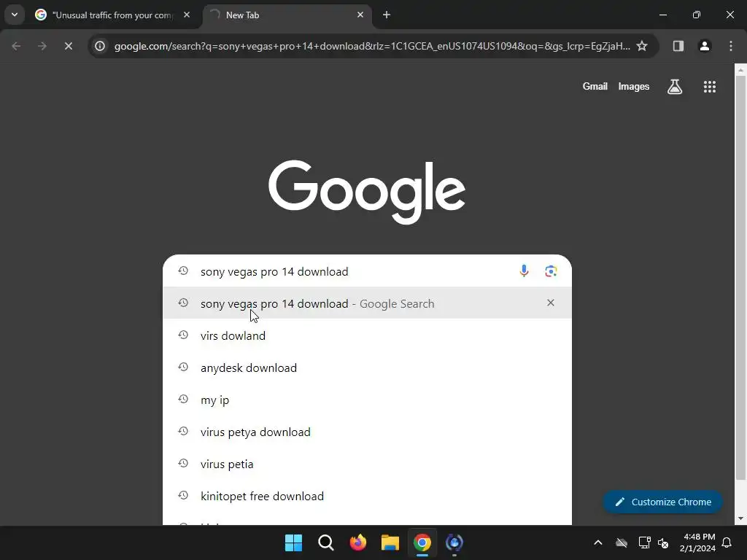747x560 pixels.
Task: Close the New Tab tab
Action: pos(360,15)
